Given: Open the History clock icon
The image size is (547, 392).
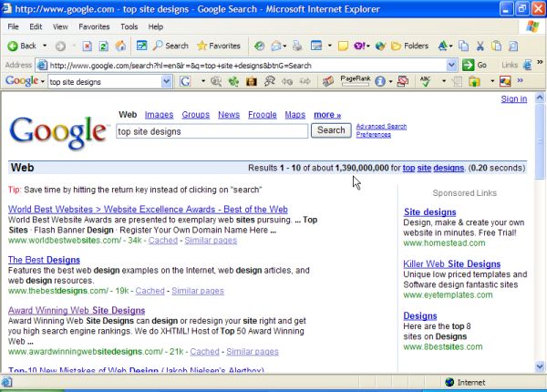Looking at the screenshot, I should click(259, 46).
